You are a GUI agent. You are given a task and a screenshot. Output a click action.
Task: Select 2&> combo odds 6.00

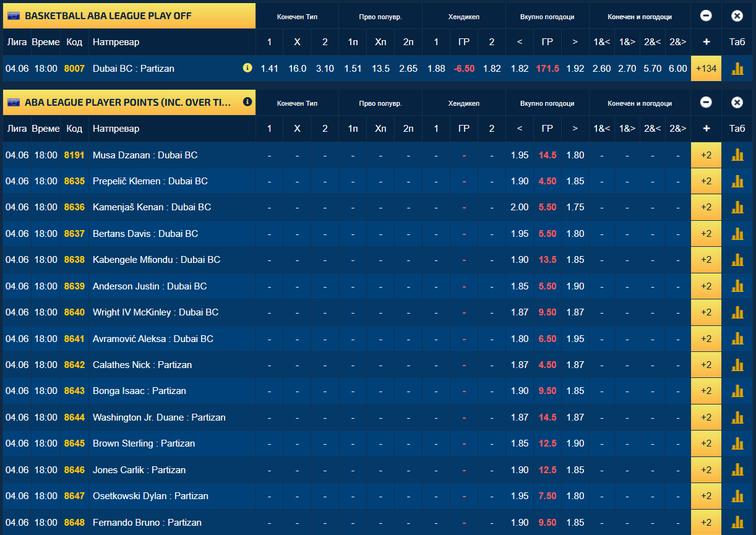678,69
